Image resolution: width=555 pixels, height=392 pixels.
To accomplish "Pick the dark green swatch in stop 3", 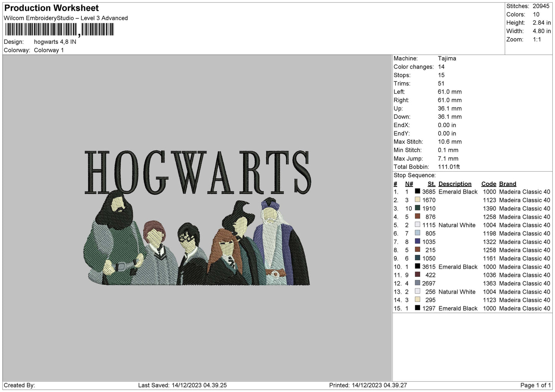I will (417, 208).
